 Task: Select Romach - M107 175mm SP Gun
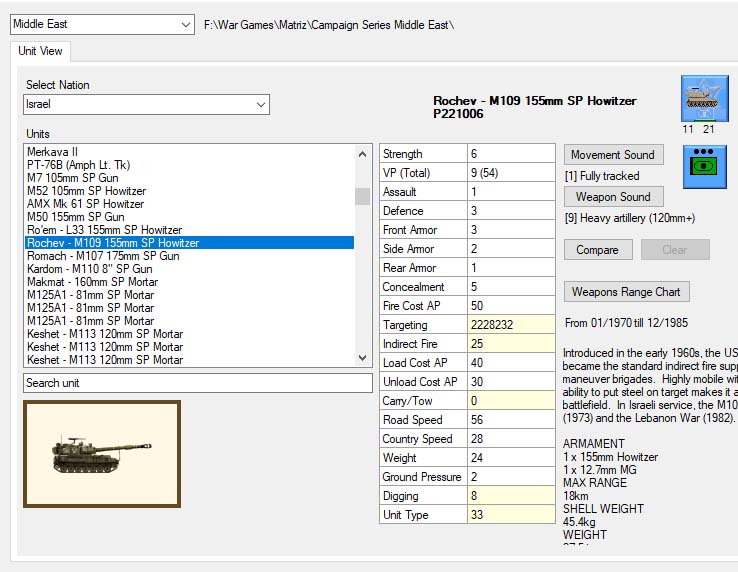(x=189, y=256)
